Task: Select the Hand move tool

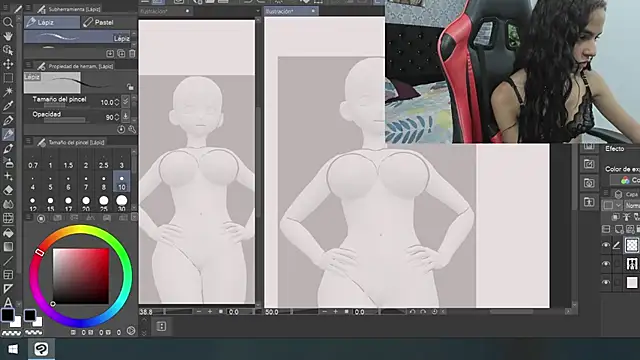Action: tap(8, 36)
